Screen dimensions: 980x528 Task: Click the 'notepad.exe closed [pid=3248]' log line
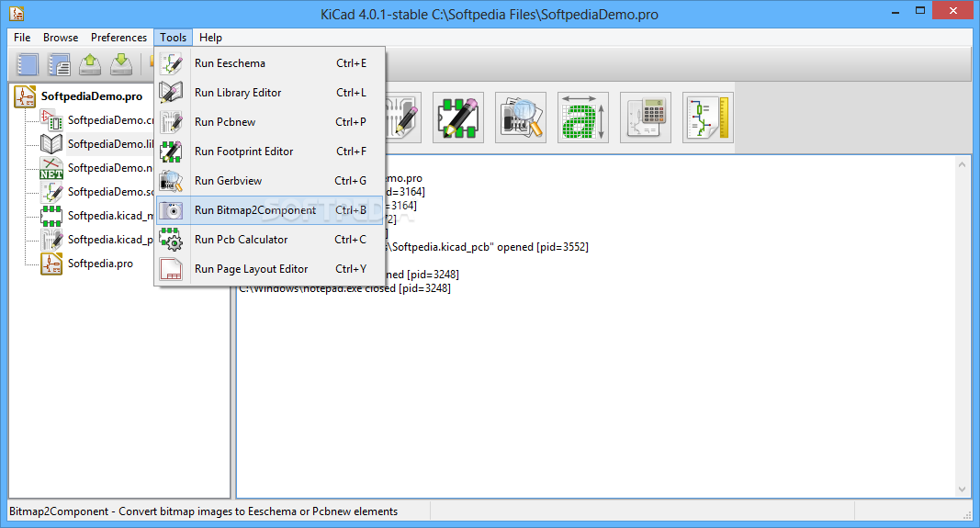[345, 288]
